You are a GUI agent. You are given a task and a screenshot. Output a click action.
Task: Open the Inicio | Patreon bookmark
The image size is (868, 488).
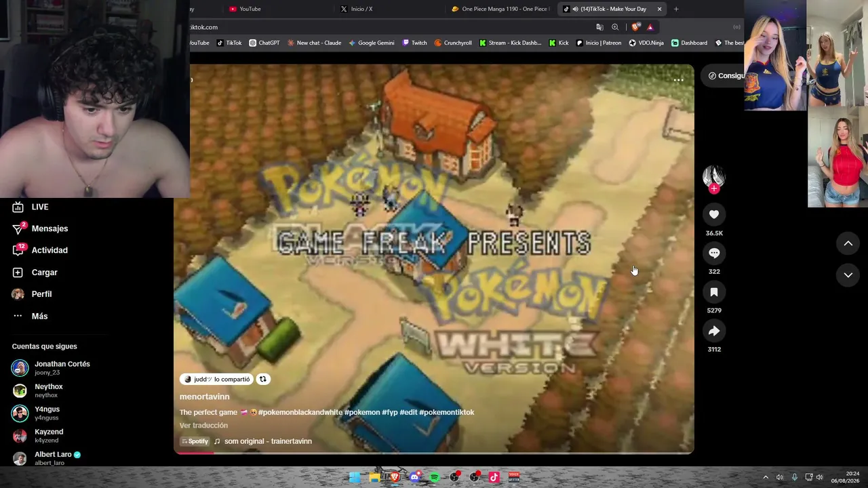[599, 43]
